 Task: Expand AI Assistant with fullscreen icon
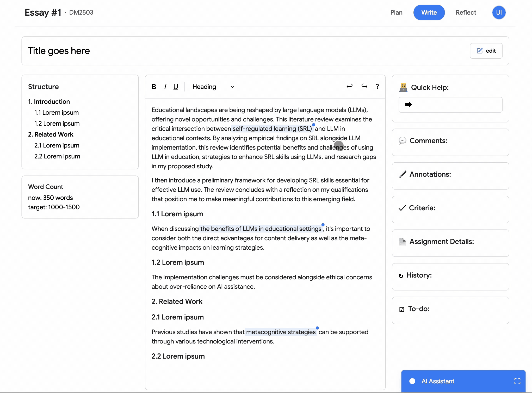(x=517, y=381)
